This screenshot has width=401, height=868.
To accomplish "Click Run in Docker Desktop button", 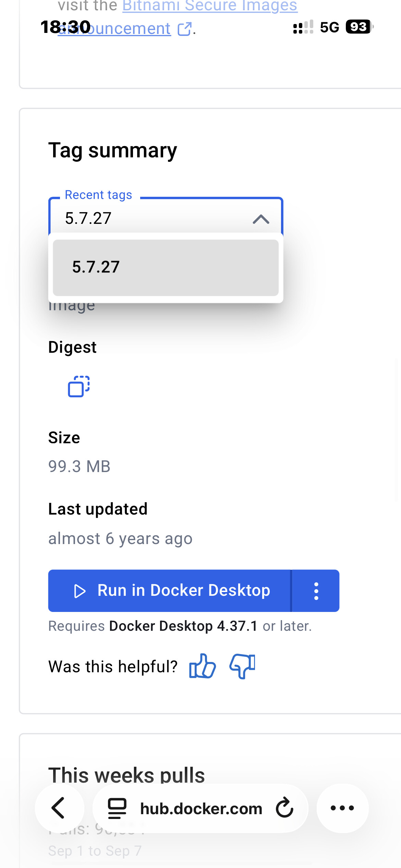I will [x=169, y=591].
